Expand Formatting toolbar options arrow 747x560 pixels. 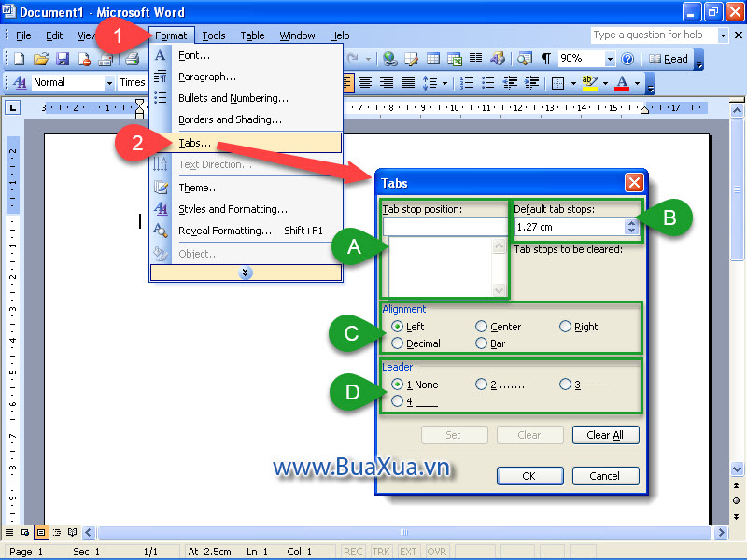tap(650, 84)
